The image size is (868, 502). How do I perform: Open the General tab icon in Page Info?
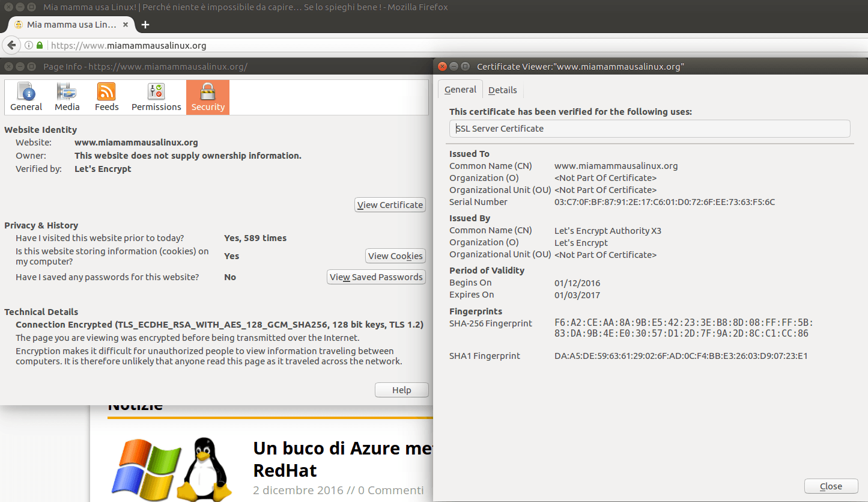[x=26, y=97]
